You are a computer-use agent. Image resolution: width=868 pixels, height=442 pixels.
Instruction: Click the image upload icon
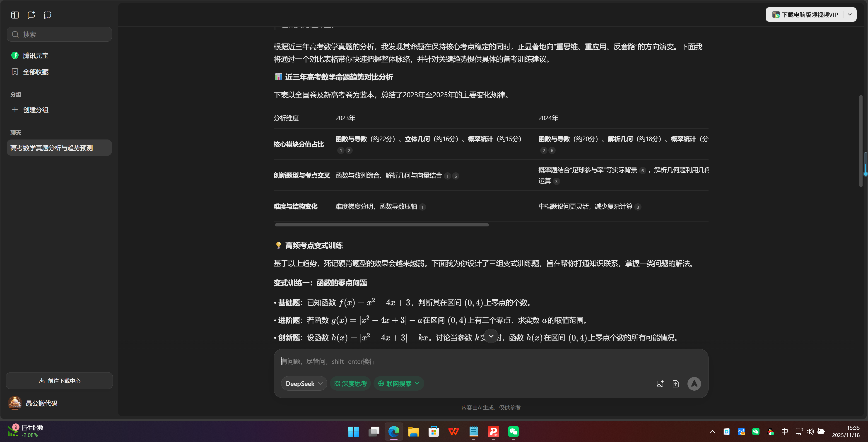tap(660, 383)
